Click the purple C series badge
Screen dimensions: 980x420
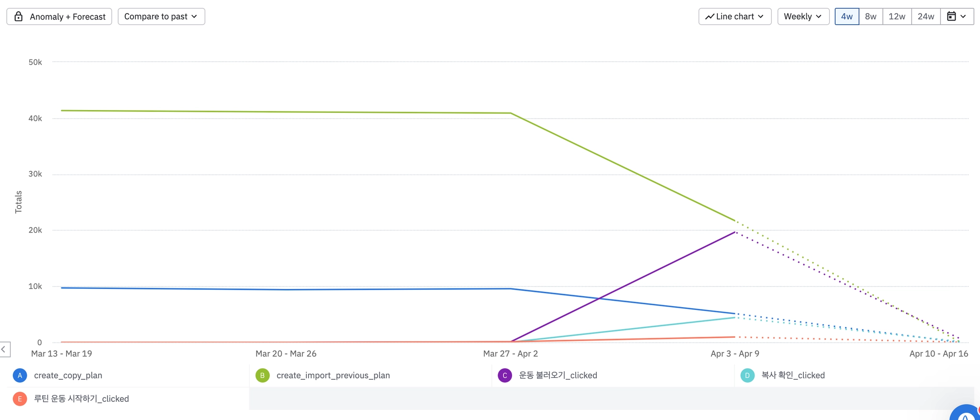[505, 376]
